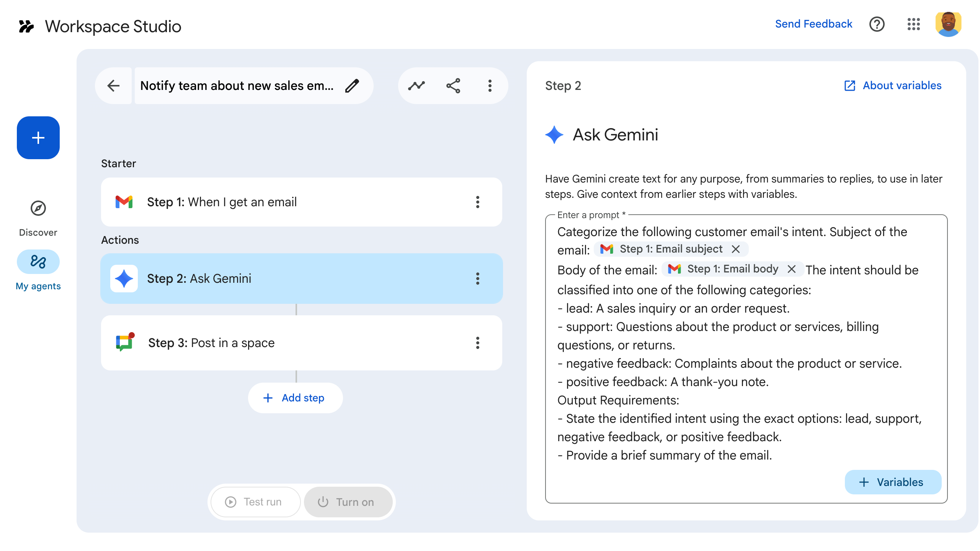The height and width of the screenshot is (551, 980).
Task: Edit agent name with pencil icon
Action: (352, 86)
